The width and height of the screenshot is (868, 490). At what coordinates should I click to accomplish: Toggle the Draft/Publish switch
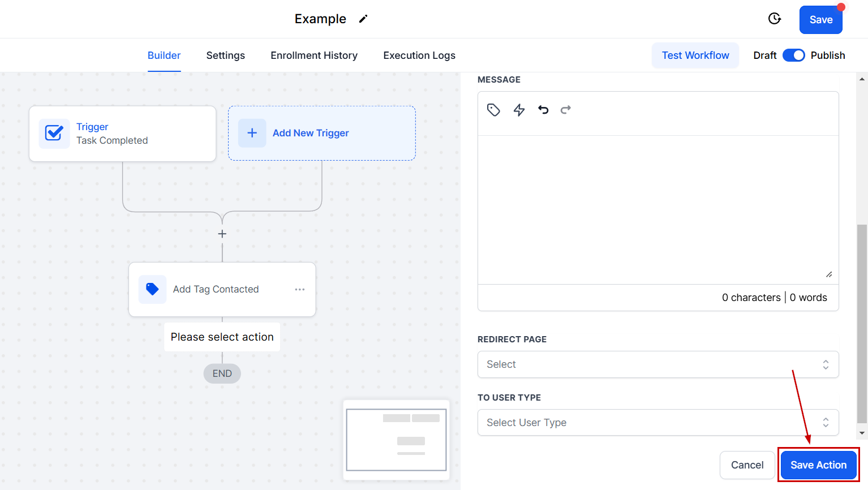(793, 55)
